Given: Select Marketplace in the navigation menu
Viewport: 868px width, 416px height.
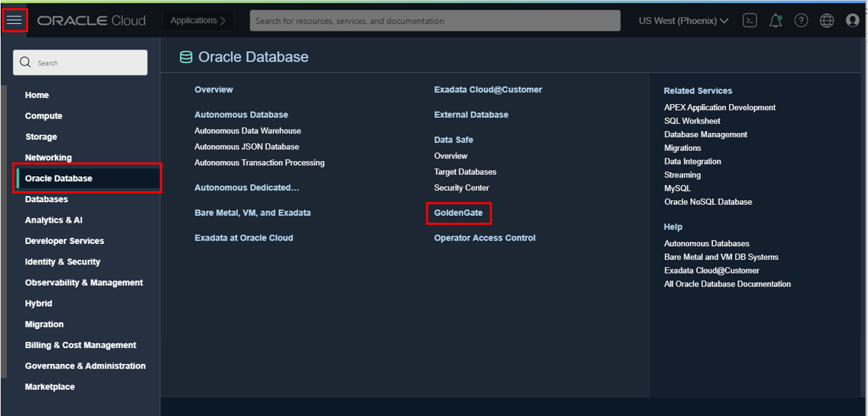Looking at the screenshot, I should (50, 387).
